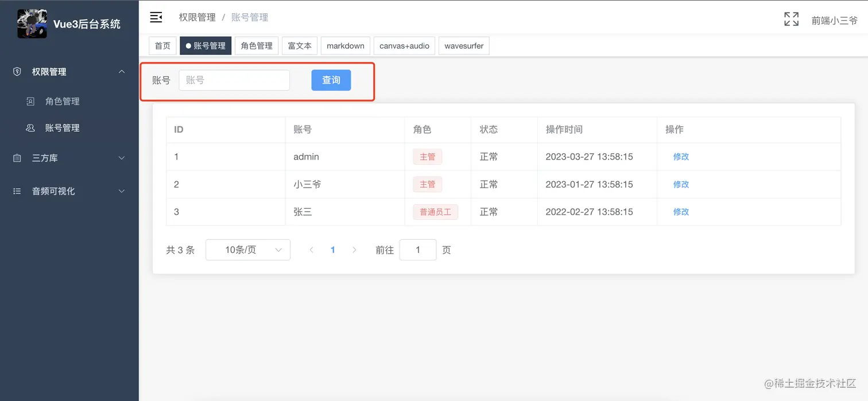
Task: Open the 富文本 tab
Action: click(x=300, y=46)
